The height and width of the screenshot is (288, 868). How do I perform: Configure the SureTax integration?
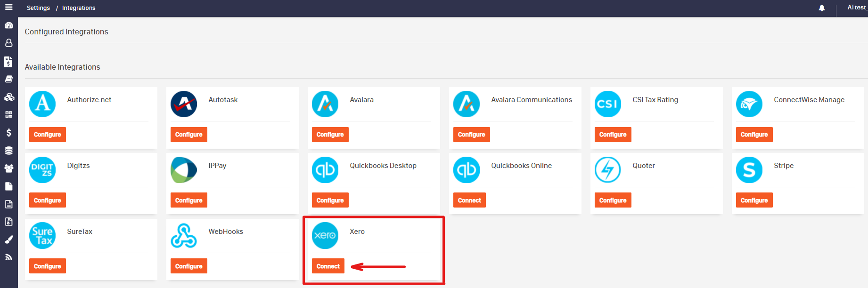[48, 266]
